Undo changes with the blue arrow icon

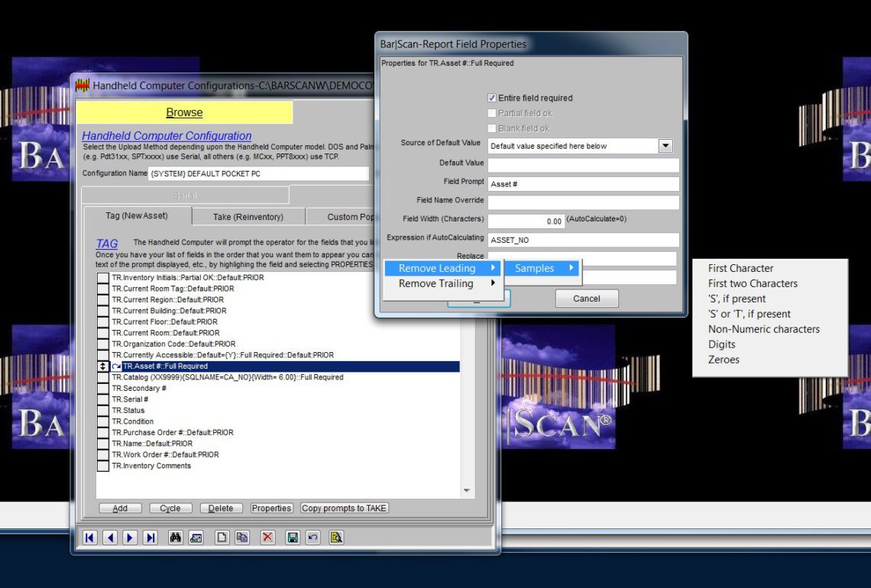pos(312,538)
